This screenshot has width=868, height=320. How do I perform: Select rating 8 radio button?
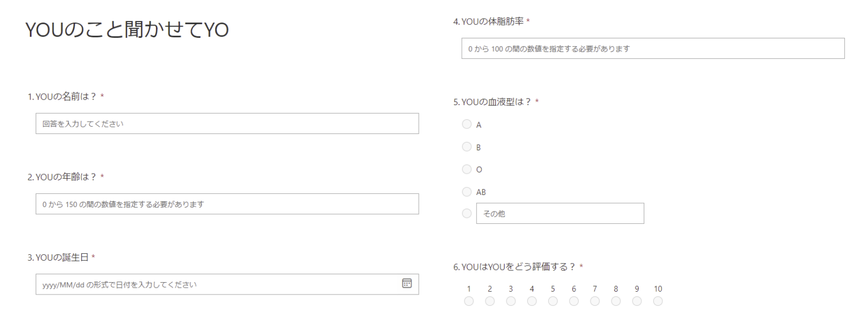[x=616, y=301]
